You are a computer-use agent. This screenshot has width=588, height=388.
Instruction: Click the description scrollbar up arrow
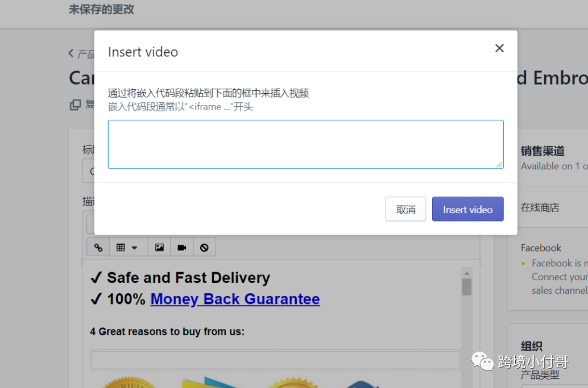coord(467,273)
